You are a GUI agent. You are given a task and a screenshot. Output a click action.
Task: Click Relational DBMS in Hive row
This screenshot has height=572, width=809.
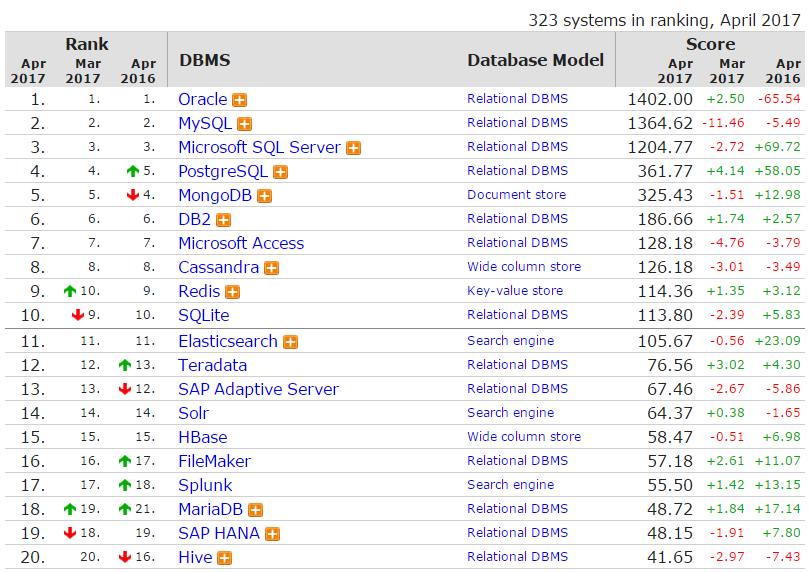pos(517,557)
